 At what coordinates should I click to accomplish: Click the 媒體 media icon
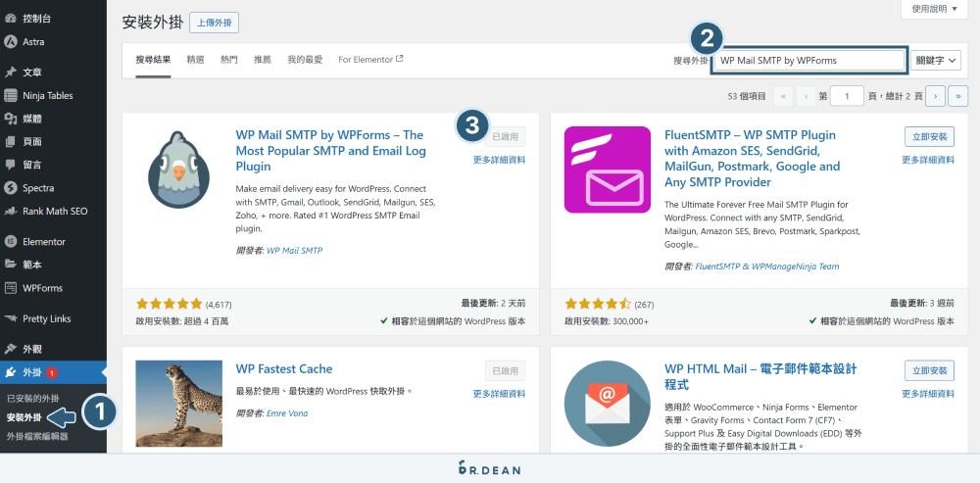[10, 119]
